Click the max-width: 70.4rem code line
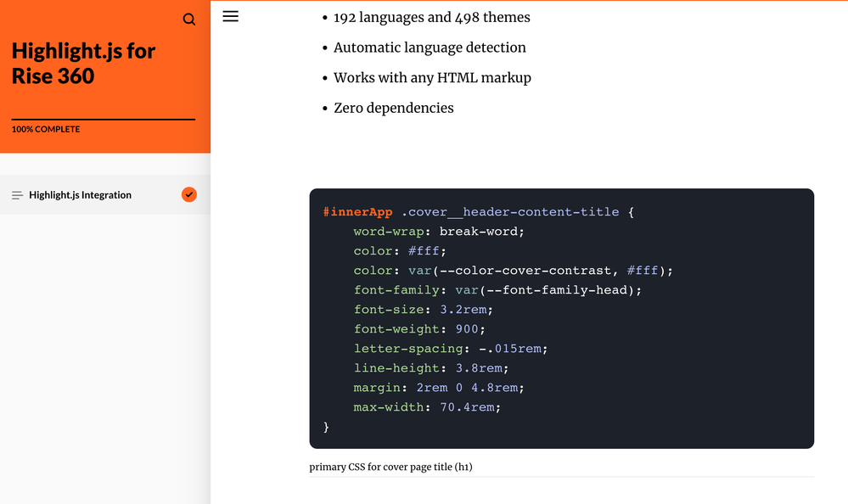The width and height of the screenshot is (848, 504). (x=427, y=407)
